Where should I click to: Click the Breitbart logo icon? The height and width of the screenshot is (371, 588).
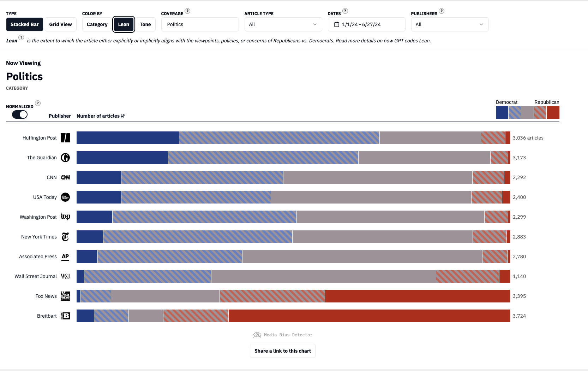click(x=65, y=316)
